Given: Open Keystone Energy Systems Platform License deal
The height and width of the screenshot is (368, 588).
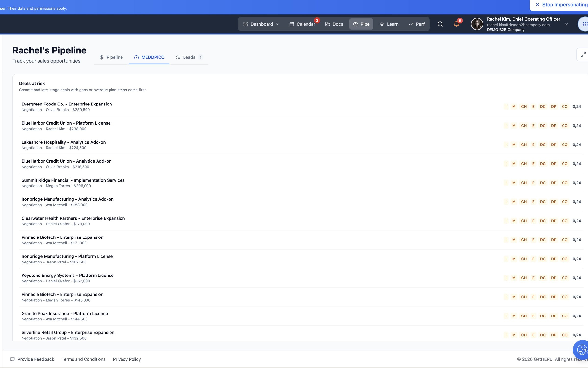Looking at the screenshot, I should pos(301,278).
